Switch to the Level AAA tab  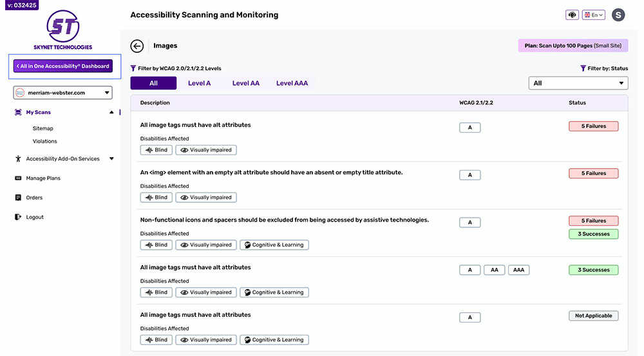tap(292, 83)
